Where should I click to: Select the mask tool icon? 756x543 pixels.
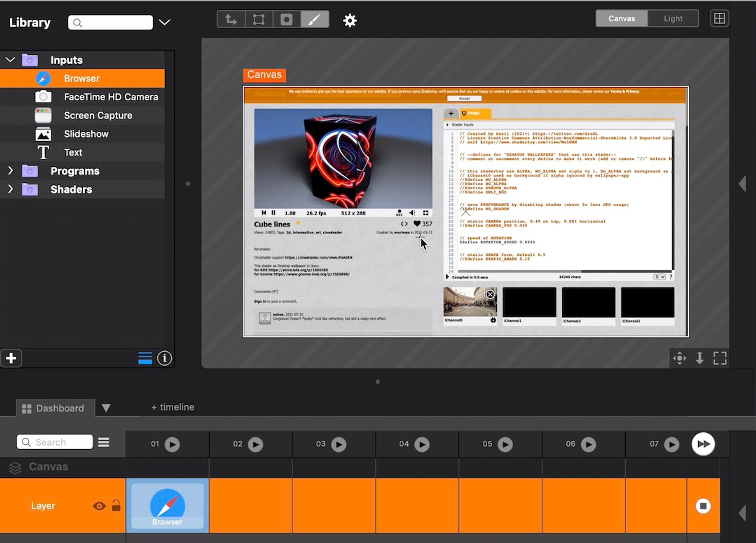(287, 19)
